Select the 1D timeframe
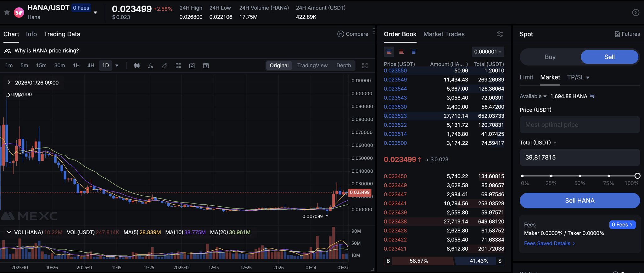 [x=106, y=65]
